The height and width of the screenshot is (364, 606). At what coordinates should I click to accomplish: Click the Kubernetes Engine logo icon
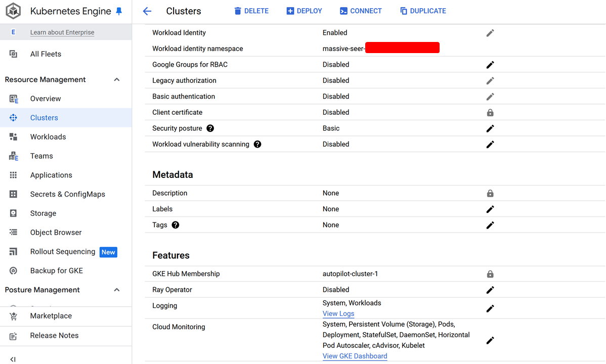click(x=13, y=11)
